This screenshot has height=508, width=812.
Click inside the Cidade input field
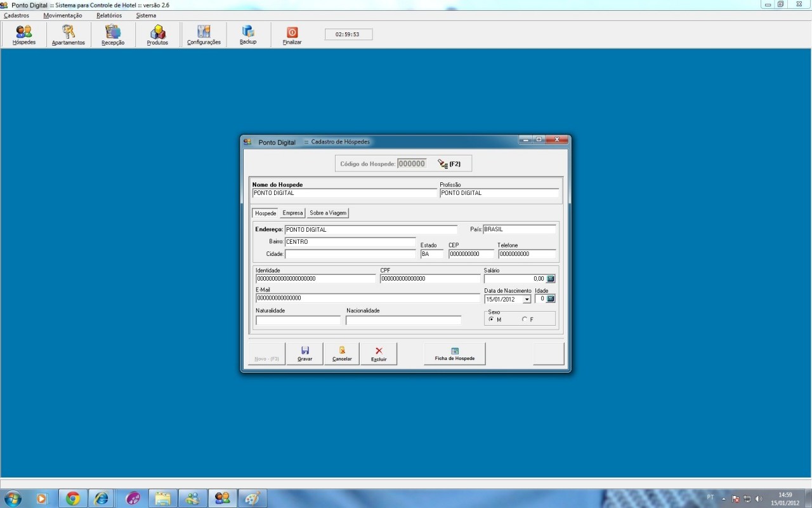(x=350, y=253)
